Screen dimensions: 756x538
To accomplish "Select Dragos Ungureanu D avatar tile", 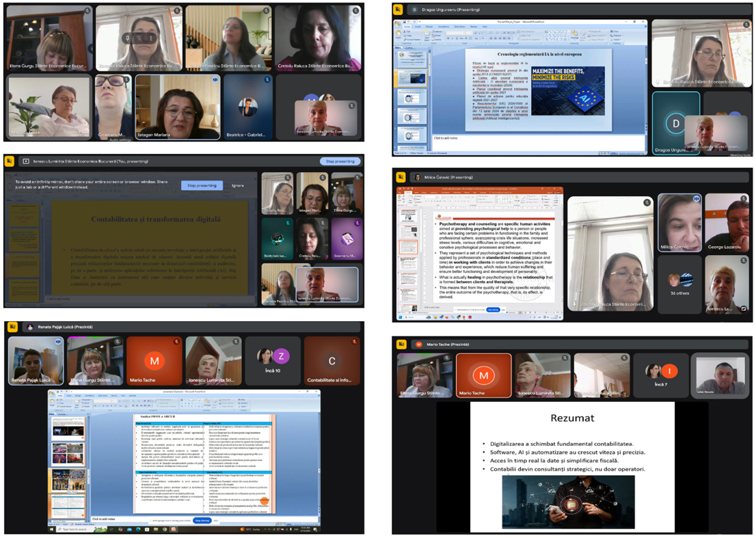I will (x=676, y=124).
